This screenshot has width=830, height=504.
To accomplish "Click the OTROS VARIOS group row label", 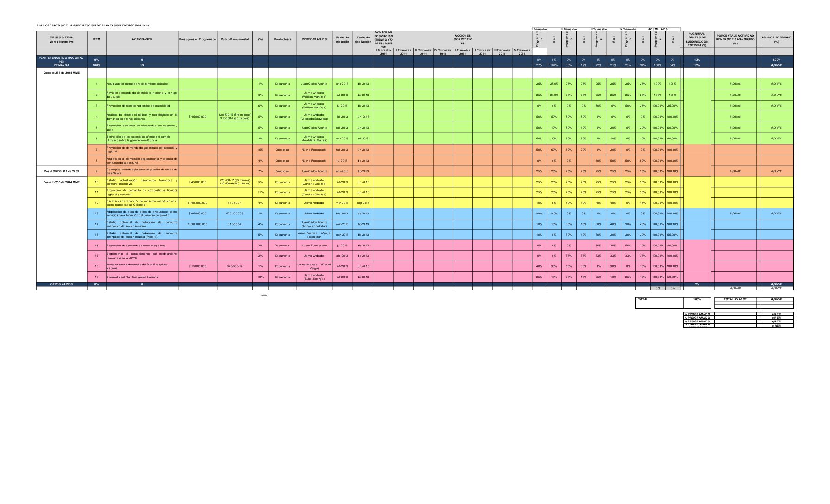I will click(61, 284).
